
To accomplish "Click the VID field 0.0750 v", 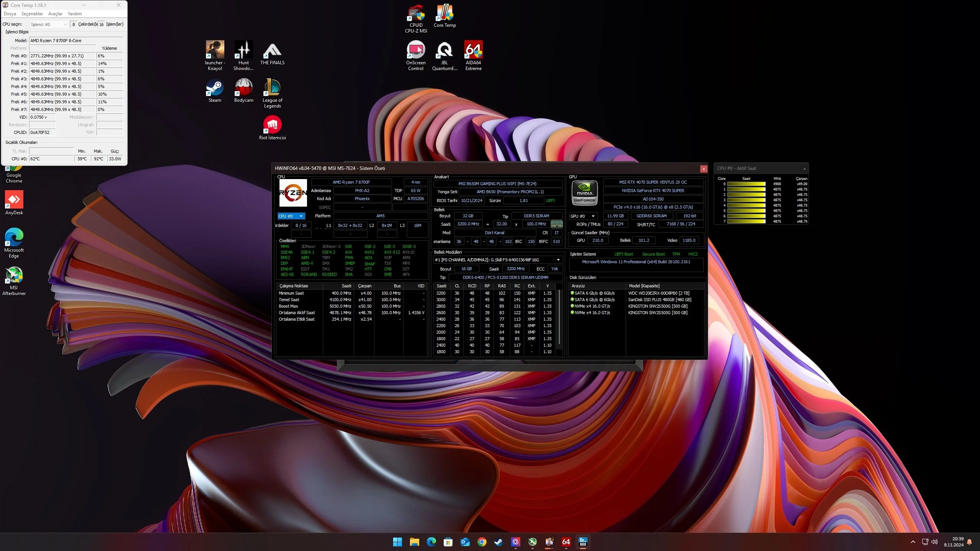I will [x=42, y=117].
